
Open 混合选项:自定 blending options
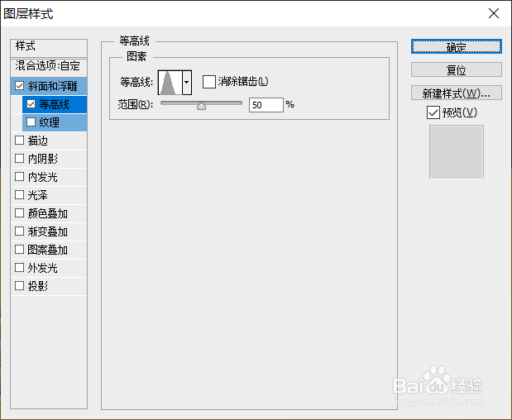click(x=49, y=66)
